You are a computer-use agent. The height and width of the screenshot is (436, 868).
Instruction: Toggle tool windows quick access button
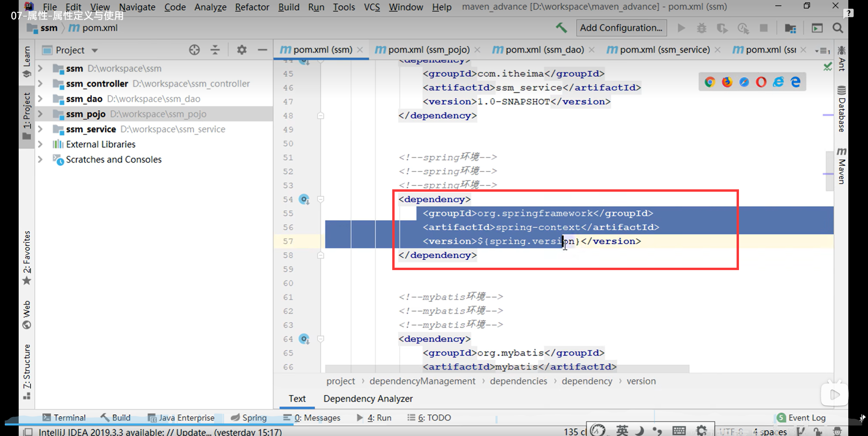[x=28, y=432]
